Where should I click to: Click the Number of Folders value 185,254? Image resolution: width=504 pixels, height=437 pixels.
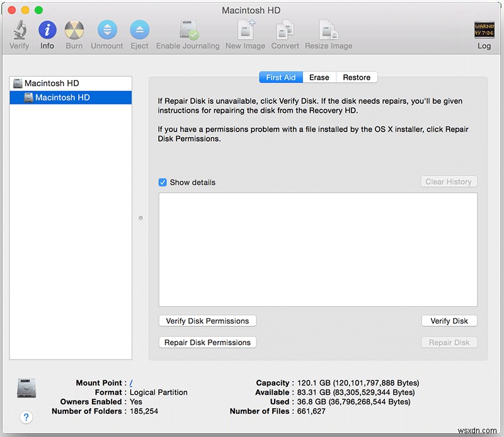click(x=144, y=411)
